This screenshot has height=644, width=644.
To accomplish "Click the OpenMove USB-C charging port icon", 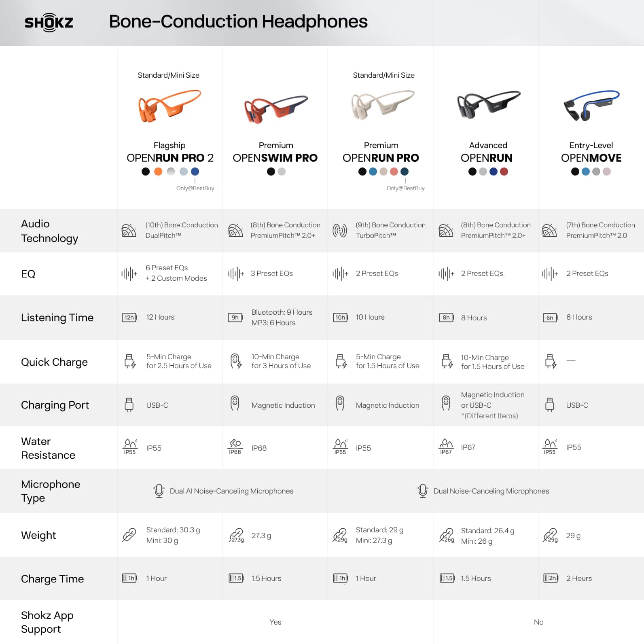I will pos(549,405).
